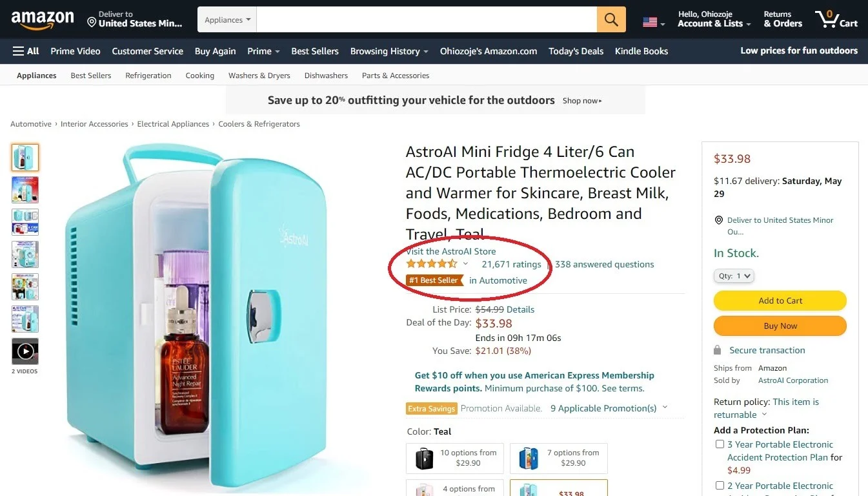Click the US flag language icon
Screen dimensions: 868x496
[x=650, y=23]
